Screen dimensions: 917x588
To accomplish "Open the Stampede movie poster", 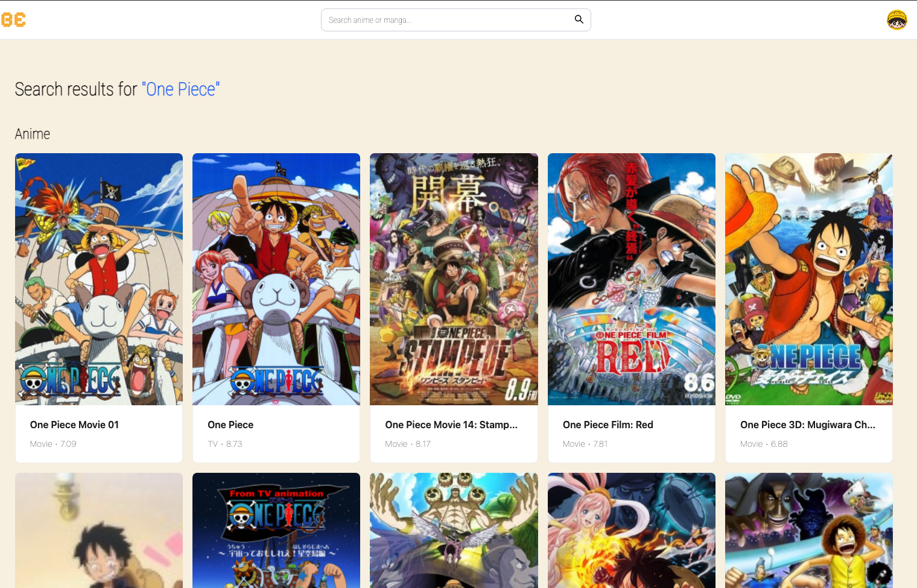I will pos(454,279).
